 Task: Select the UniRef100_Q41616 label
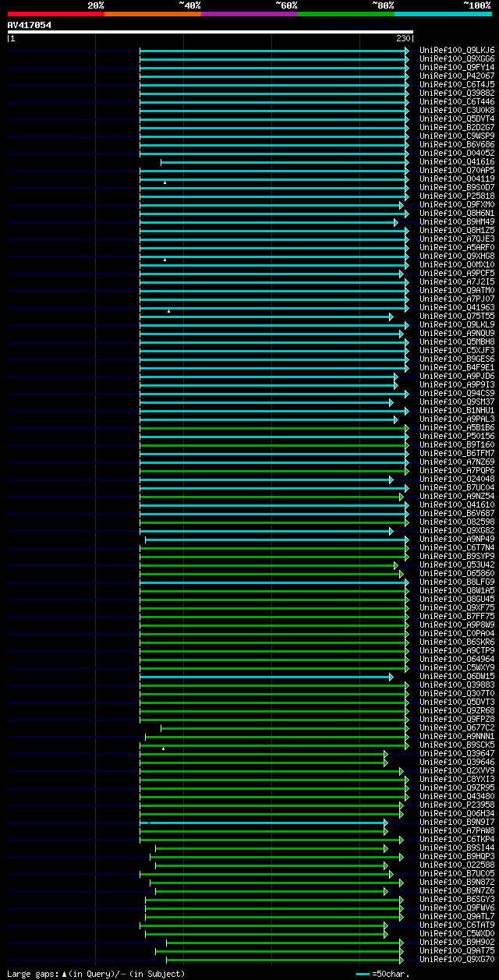(x=457, y=162)
